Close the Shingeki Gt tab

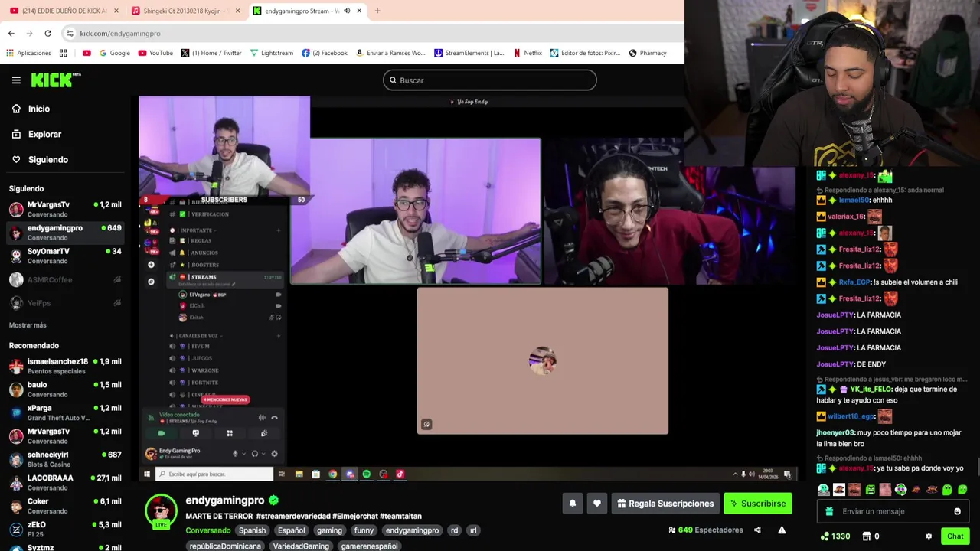(237, 11)
